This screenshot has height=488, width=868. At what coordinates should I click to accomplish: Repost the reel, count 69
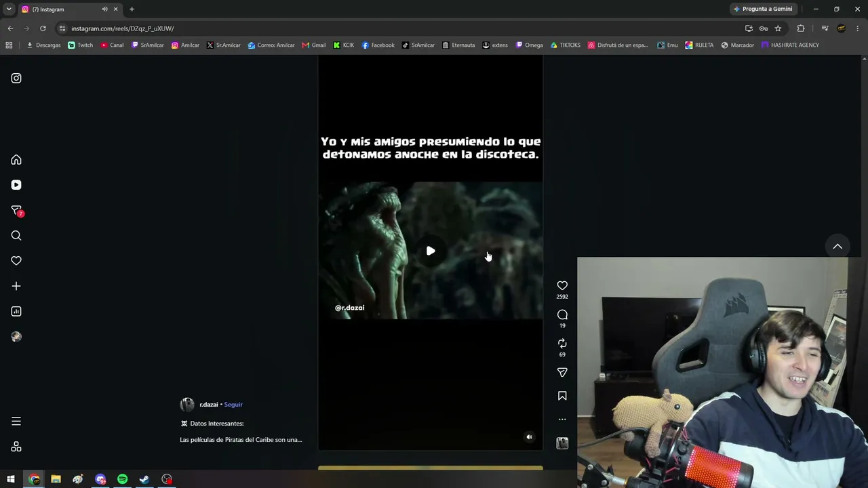562,344
